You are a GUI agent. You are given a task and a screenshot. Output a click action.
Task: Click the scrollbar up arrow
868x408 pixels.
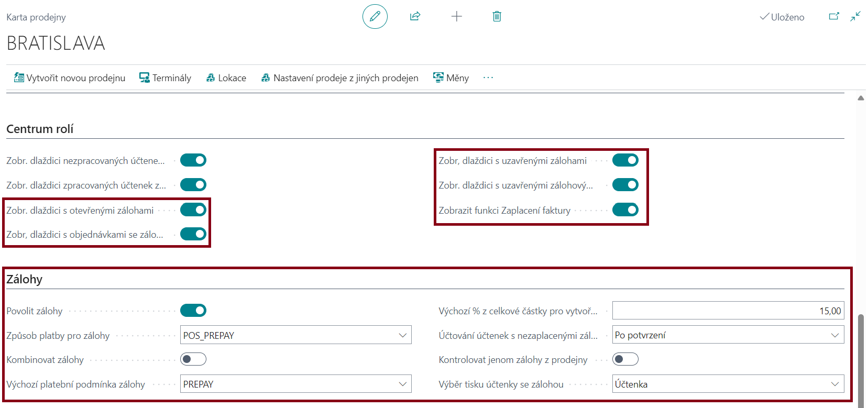pos(861,98)
